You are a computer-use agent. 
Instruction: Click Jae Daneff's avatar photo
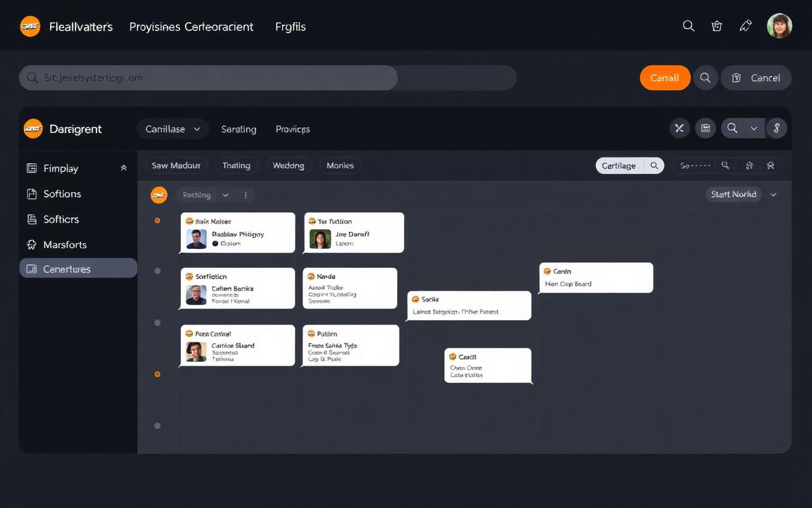(320, 239)
